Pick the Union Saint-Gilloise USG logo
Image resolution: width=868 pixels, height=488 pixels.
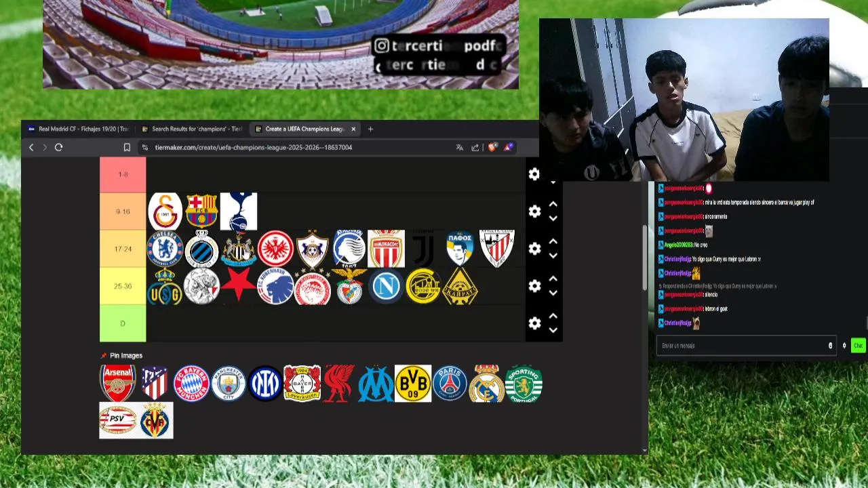pos(165,286)
